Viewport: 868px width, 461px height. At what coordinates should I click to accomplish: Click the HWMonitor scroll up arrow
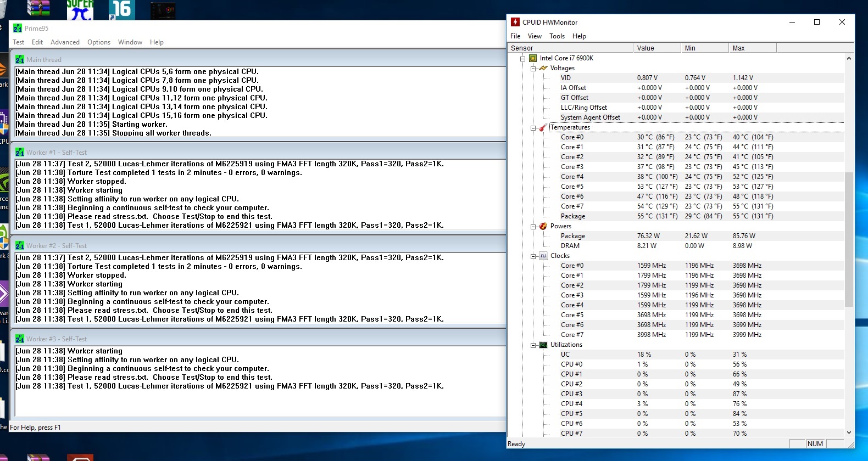click(849, 58)
